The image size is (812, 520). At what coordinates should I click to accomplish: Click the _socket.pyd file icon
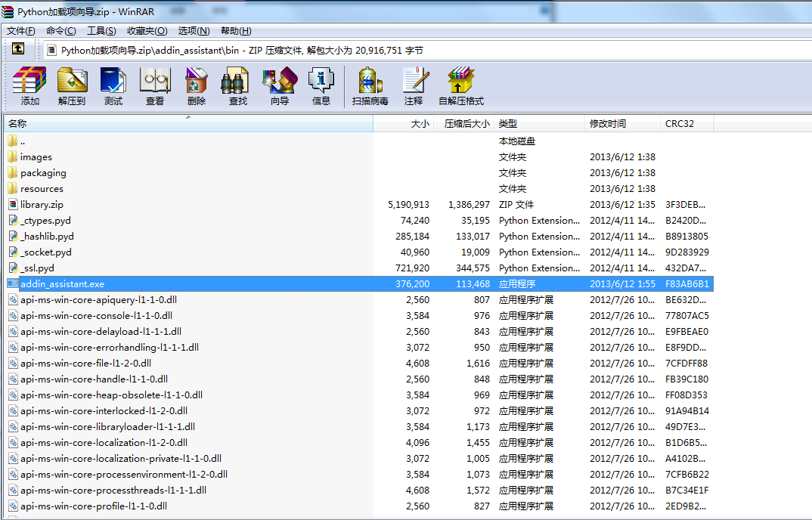pos(13,252)
